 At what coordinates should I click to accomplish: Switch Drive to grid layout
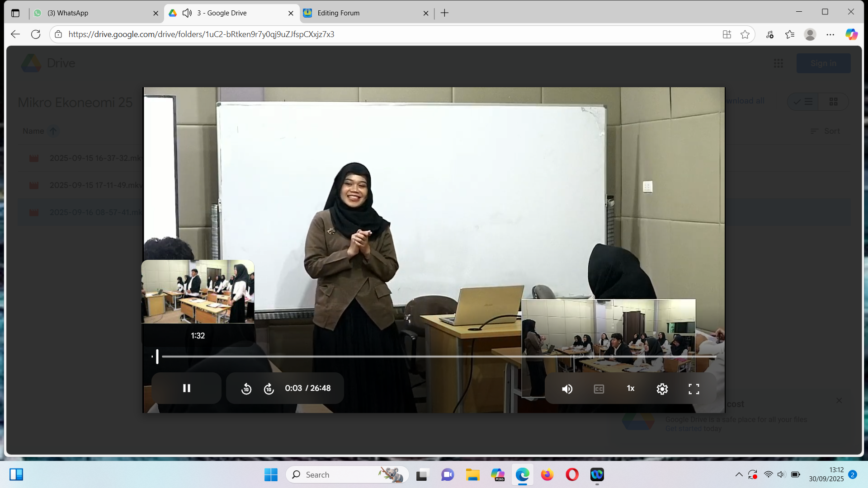(833, 102)
